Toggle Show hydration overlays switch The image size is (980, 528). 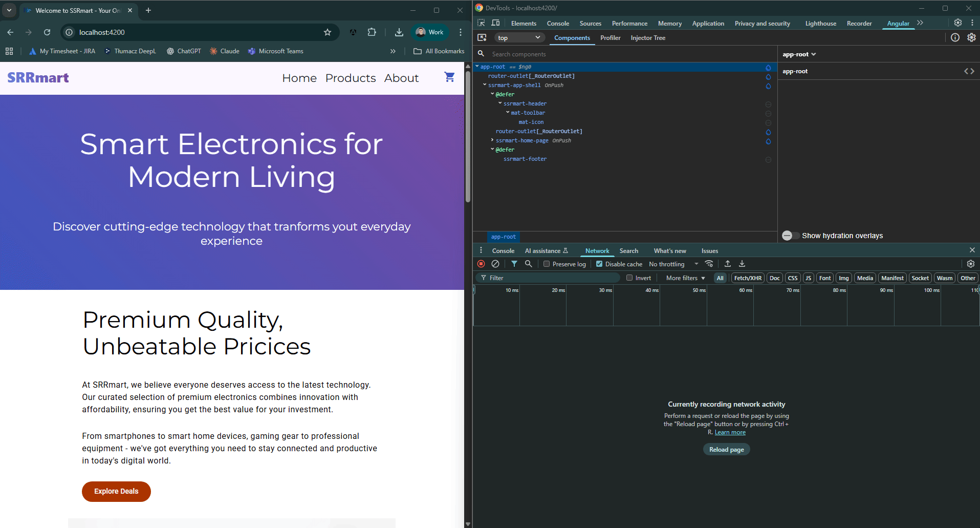790,236
